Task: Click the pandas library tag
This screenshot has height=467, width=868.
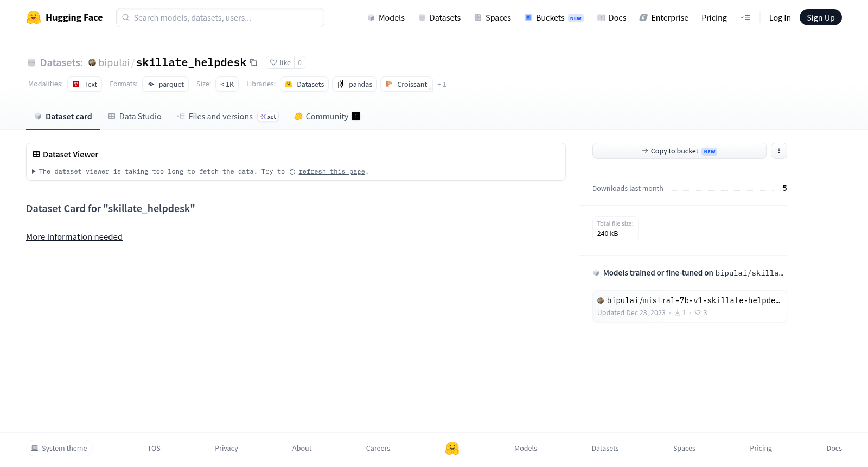Action: (x=355, y=84)
